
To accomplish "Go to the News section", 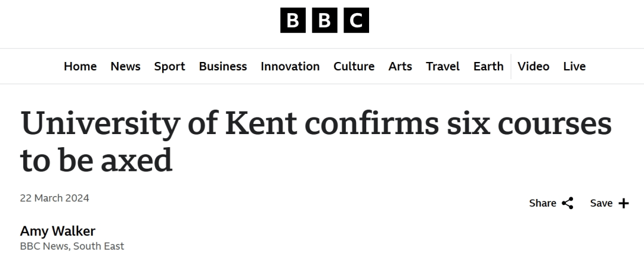I will click(x=125, y=66).
